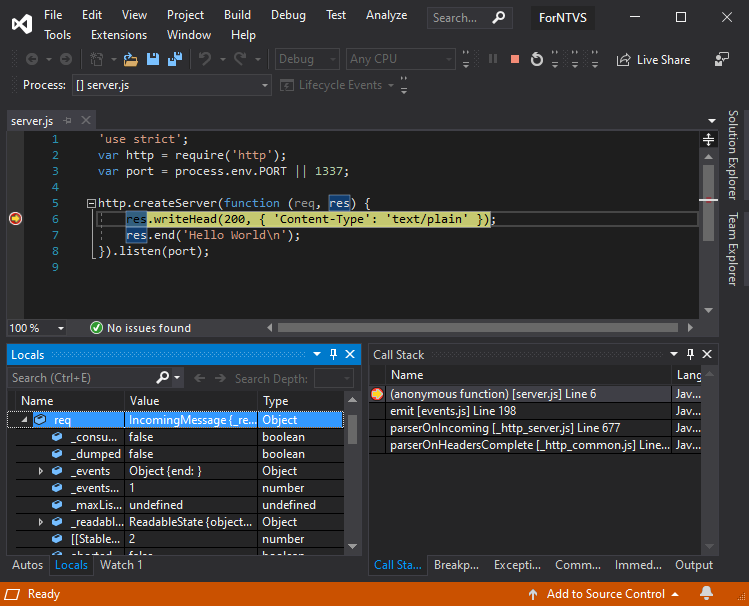749x606 pixels.
Task: Click the editor horizontal scrollbar thumb
Action: [x=478, y=328]
